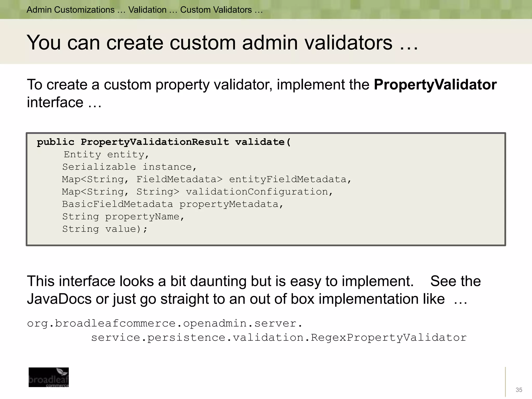Click the Broadleaf Commerce logo
The image size is (532, 399).
(49, 377)
